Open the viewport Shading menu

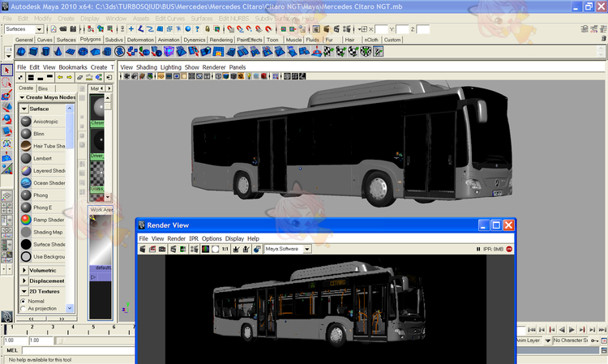(147, 67)
